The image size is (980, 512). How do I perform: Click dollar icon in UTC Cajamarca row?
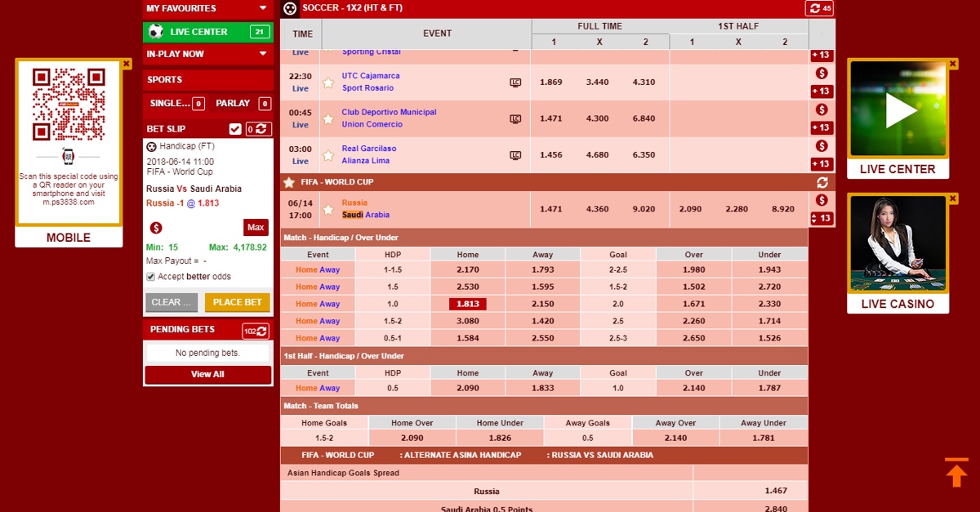point(822,73)
